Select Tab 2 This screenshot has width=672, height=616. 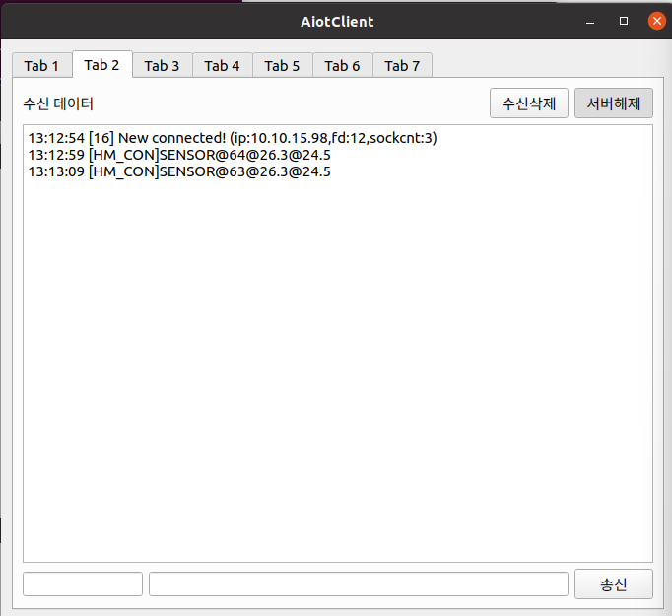pos(102,64)
